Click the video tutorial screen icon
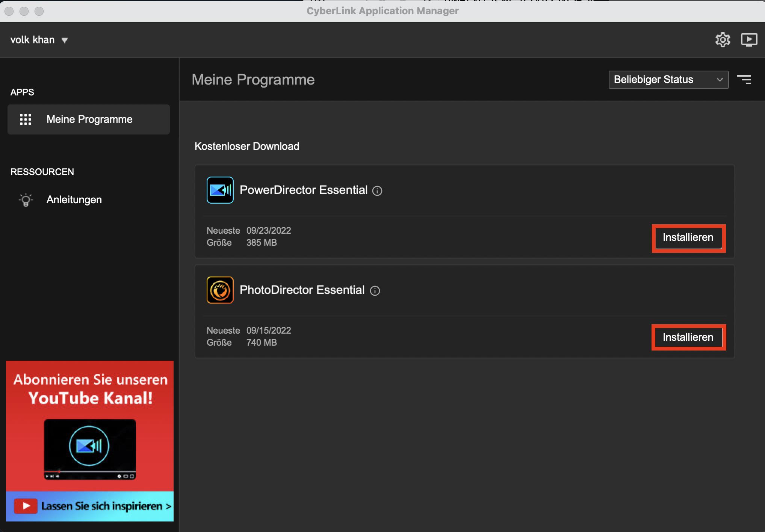This screenshot has width=765, height=532. pos(748,40)
